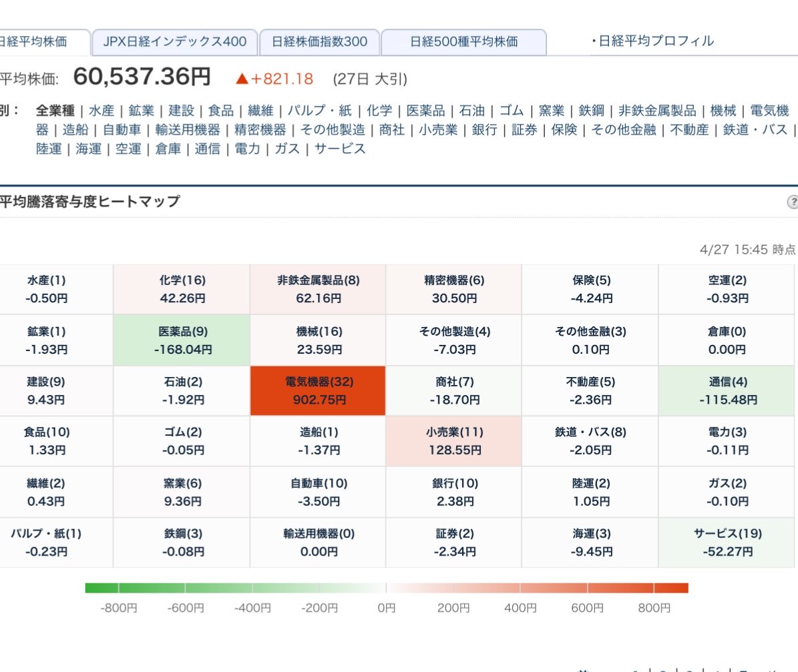
Task: Filter stocks by 化学 industry
Action: 379,110
